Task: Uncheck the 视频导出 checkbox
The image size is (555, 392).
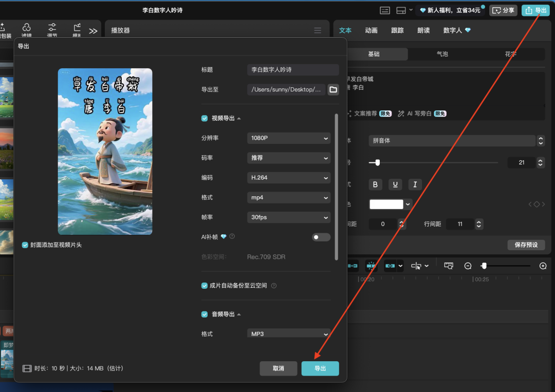Action: coord(205,118)
